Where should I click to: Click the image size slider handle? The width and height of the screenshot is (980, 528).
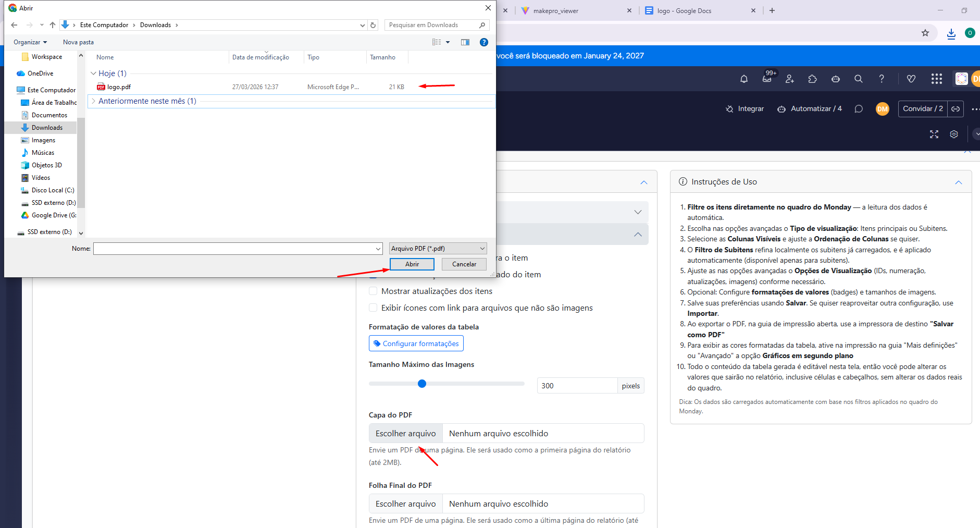[x=422, y=384]
